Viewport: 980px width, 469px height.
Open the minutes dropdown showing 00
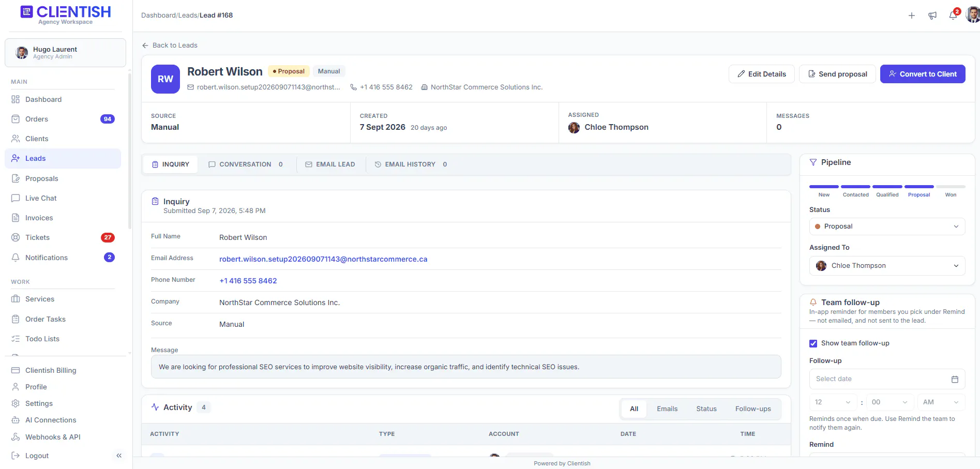(889, 402)
